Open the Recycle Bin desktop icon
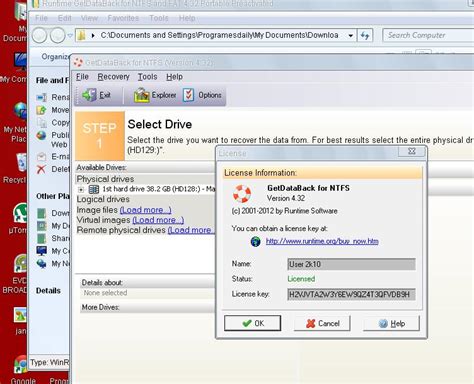The image size is (474, 384). [21, 162]
